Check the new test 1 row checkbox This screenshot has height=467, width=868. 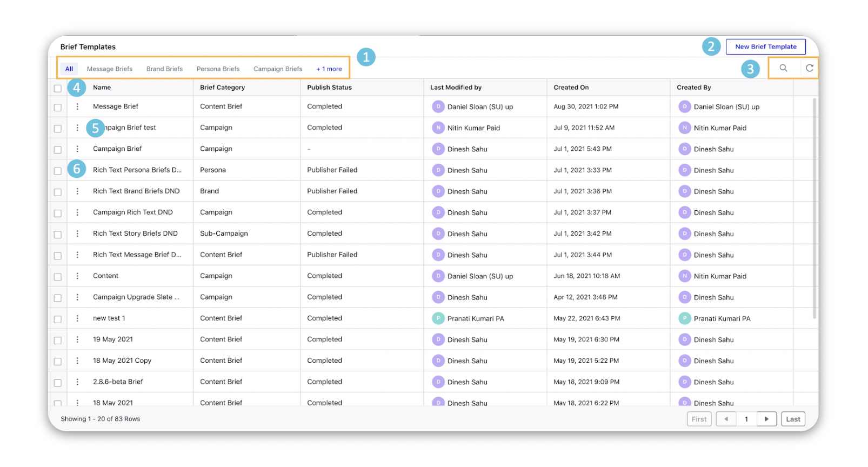pos(58,319)
